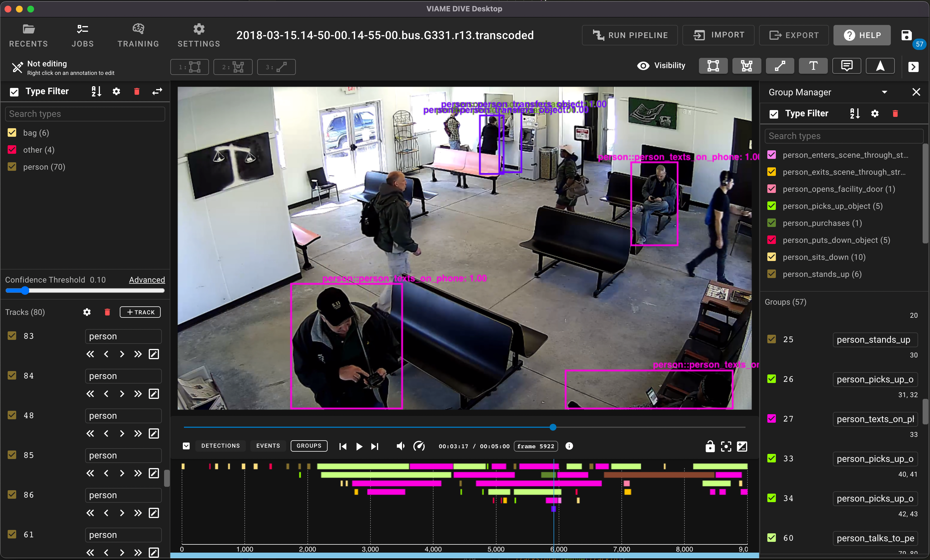Image resolution: width=930 pixels, height=560 pixels.
Task: Collapse right sidebar with chevron button
Action: click(913, 67)
